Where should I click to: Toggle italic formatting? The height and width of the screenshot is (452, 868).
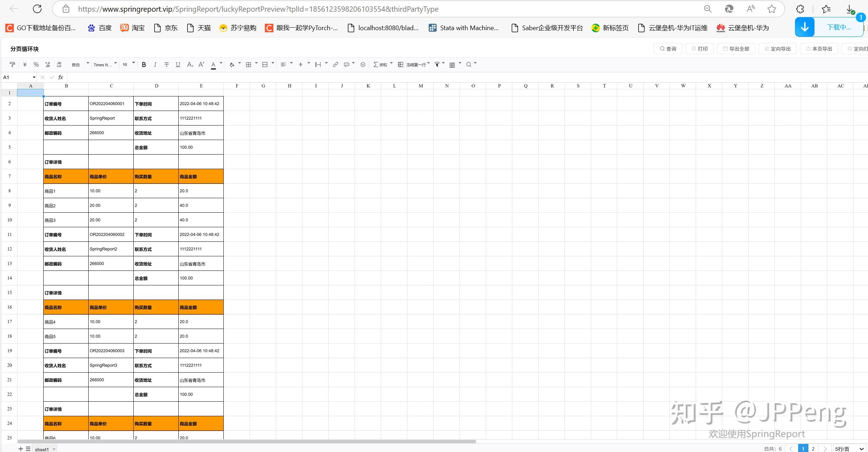[x=155, y=65]
